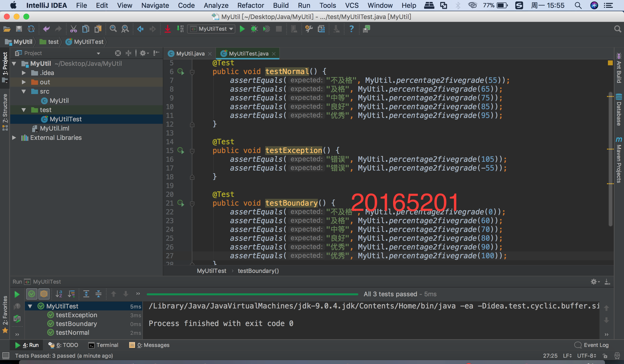Hide the Project panel with arrow icon

point(156,53)
